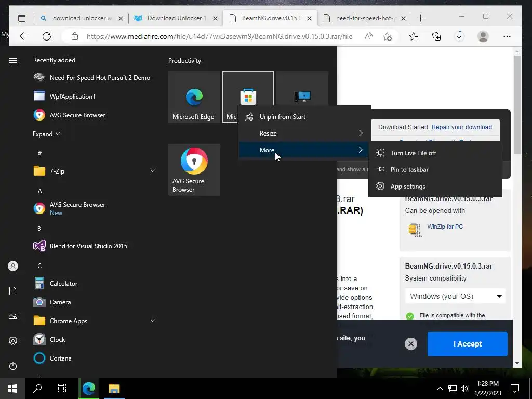Screen dimensions: 532x399
Task: Turn Live Tile off
Action: pos(435,153)
